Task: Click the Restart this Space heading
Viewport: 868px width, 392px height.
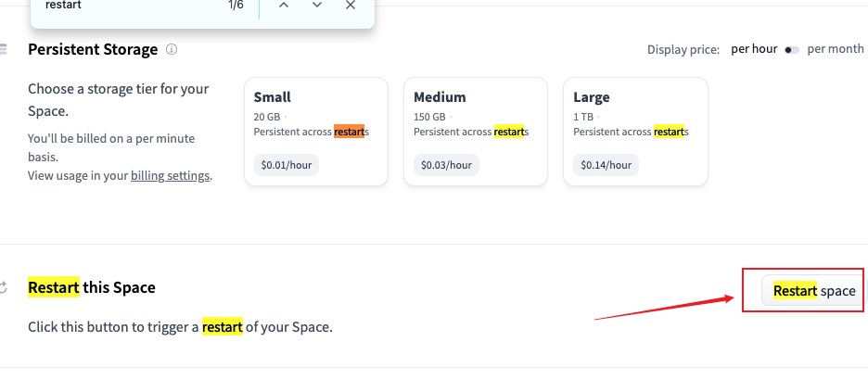Action: (92, 287)
